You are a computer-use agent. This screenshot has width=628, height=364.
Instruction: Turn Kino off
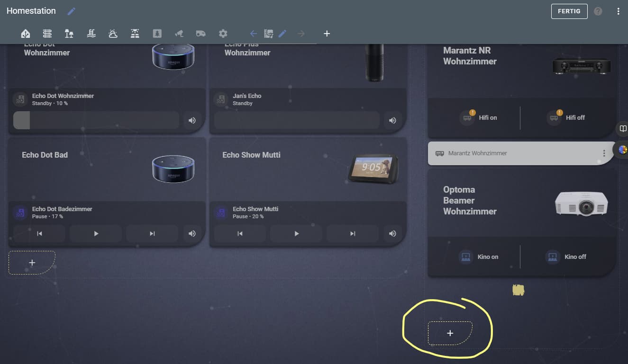click(565, 257)
